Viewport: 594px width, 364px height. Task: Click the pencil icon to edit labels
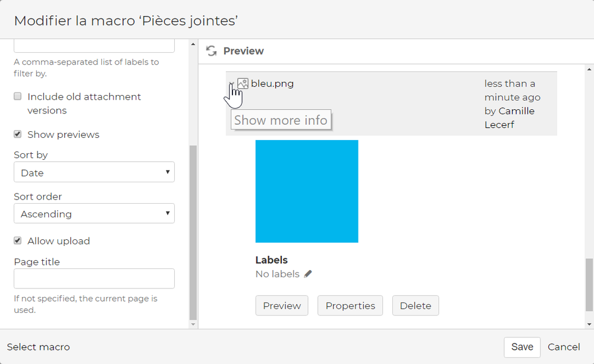[307, 274]
